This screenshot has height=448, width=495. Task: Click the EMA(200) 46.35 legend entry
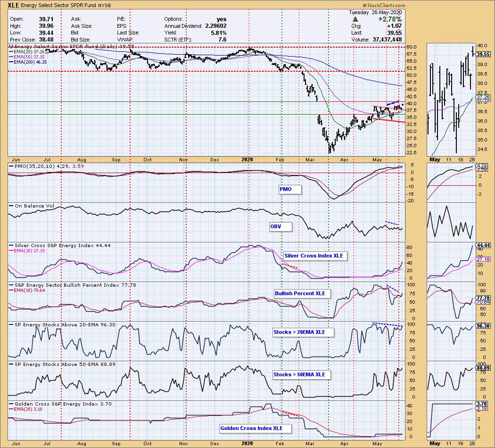tap(28, 62)
